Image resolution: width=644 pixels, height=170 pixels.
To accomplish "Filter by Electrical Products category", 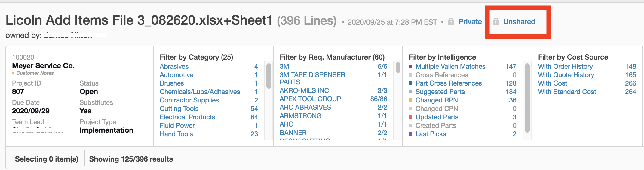I will click(187, 117).
